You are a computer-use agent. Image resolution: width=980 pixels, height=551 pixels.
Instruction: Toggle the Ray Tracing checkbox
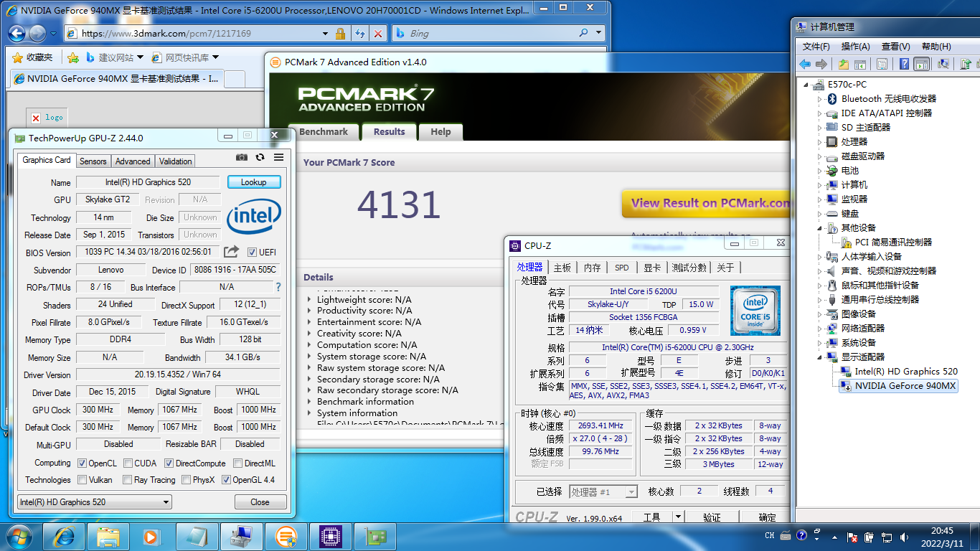click(x=127, y=480)
